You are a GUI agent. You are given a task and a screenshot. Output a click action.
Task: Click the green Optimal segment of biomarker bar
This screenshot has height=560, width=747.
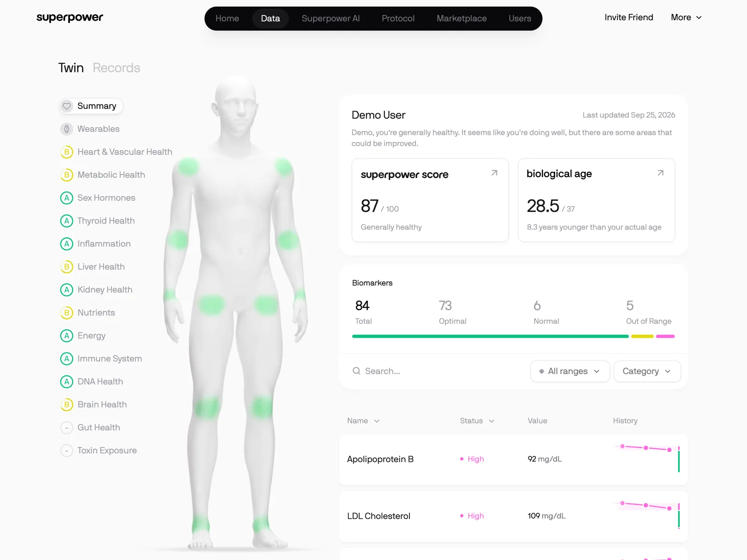point(490,336)
